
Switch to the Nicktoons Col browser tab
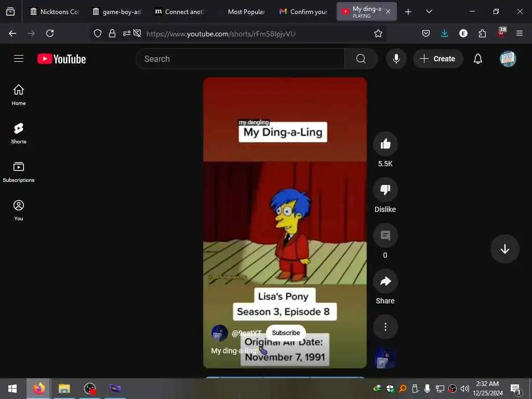pyautogui.click(x=54, y=11)
